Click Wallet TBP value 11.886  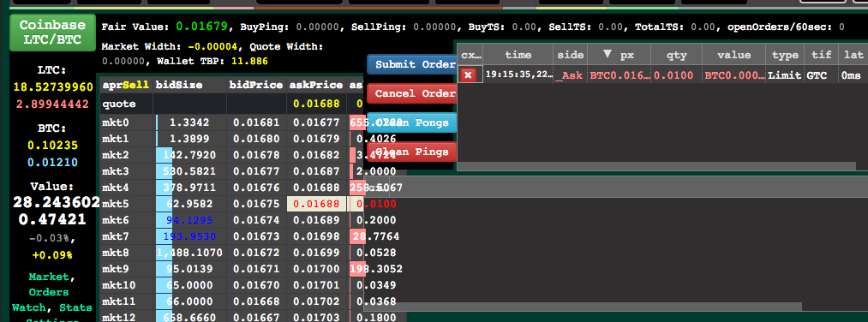[x=250, y=61]
